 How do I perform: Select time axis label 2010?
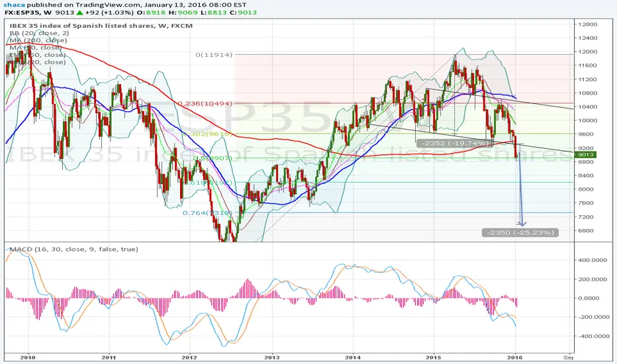tap(28, 357)
